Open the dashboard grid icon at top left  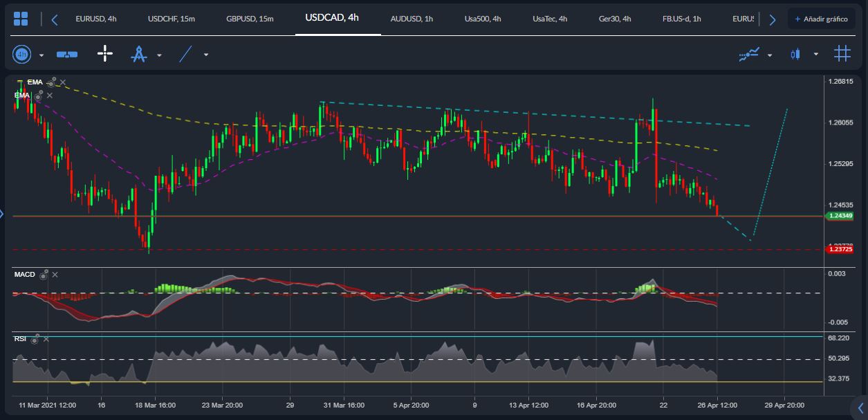21,19
